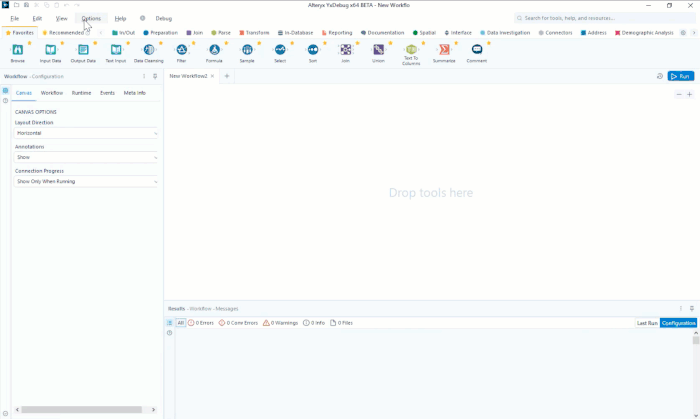
Task: Select the Filter tool
Action: pos(181,50)
